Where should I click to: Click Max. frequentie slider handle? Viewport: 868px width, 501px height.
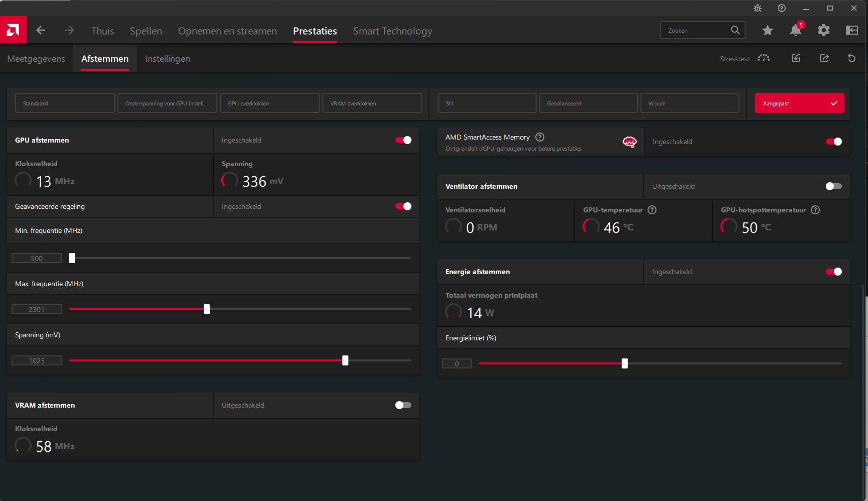[207, 309]
